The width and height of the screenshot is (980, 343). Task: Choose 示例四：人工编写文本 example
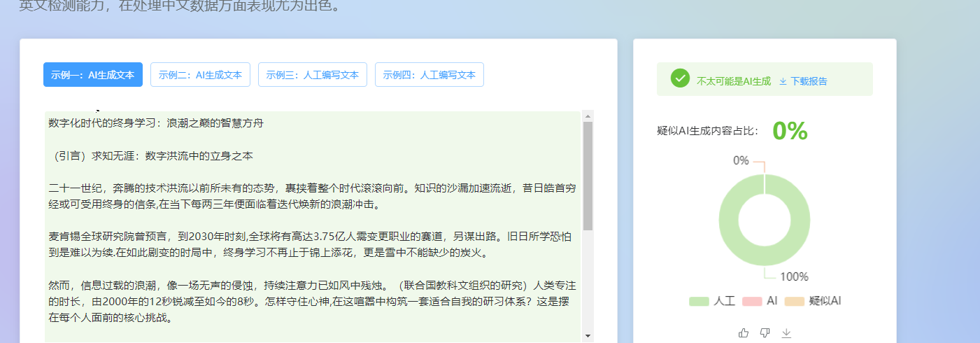coord(429,75)
